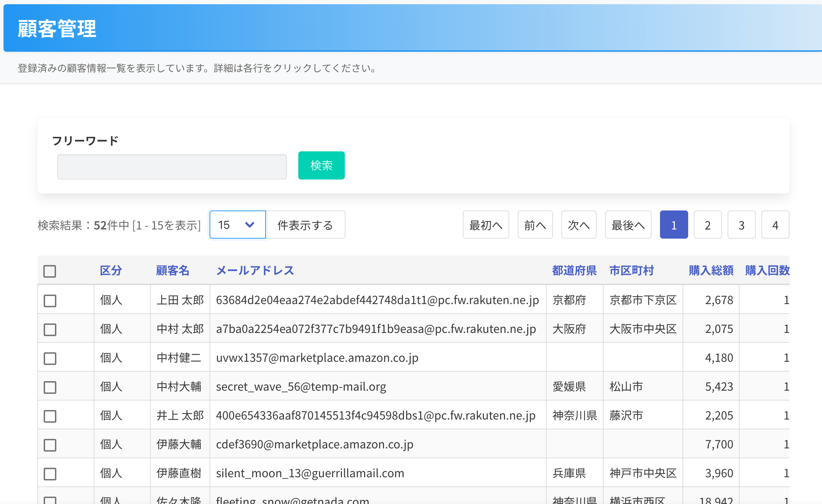Sort by 顧客名 column header
Image resolution: width=822 pixels, height=504 pixels.
click(x=173, y=270)
